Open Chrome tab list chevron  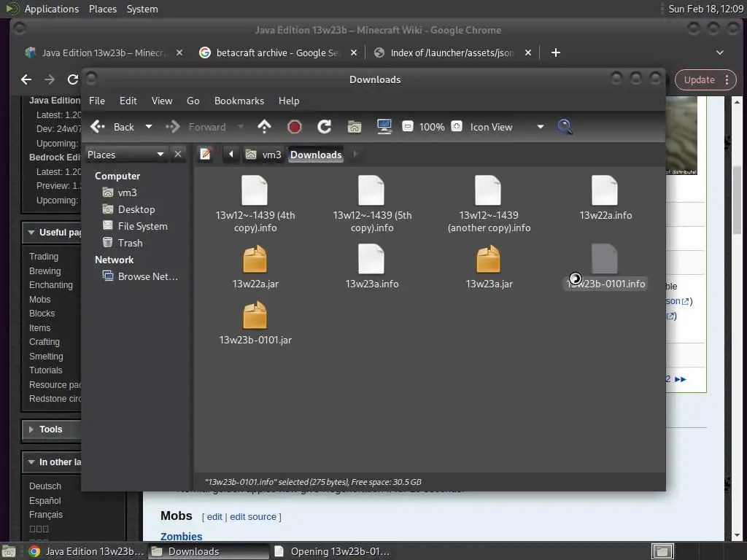pos(720,52)
